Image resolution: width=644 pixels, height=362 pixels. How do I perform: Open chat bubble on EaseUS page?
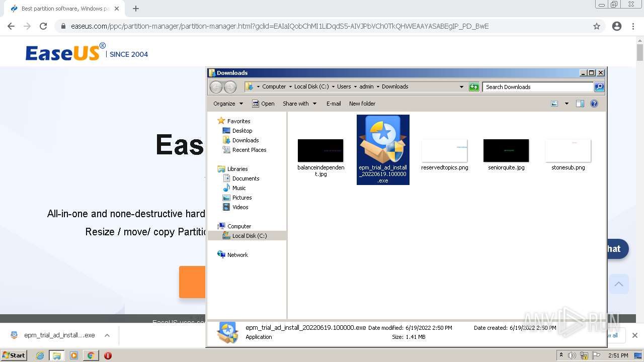[x=617, y=249]
